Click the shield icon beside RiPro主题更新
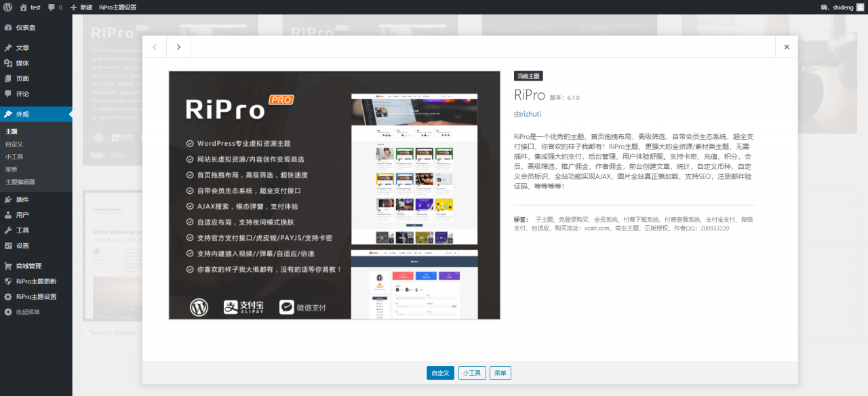868x396 pixels. 8,281
